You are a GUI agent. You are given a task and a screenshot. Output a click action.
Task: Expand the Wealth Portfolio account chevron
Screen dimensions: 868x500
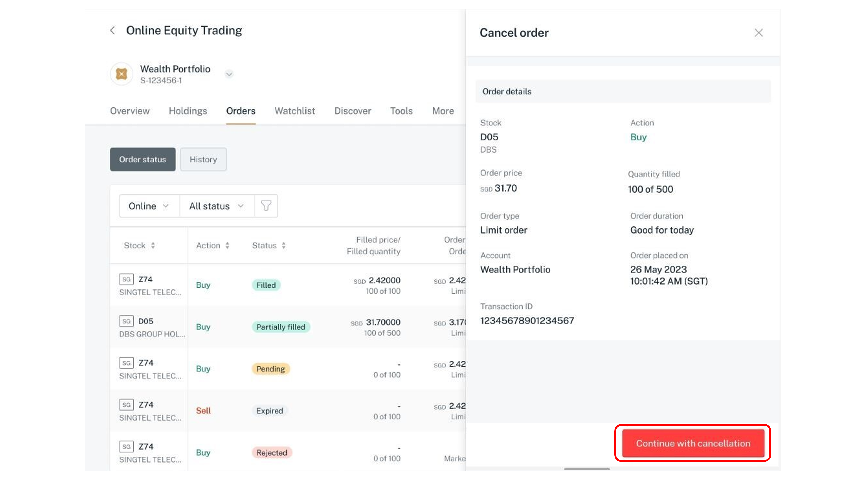pyautogui.click(x=229, y=74)
